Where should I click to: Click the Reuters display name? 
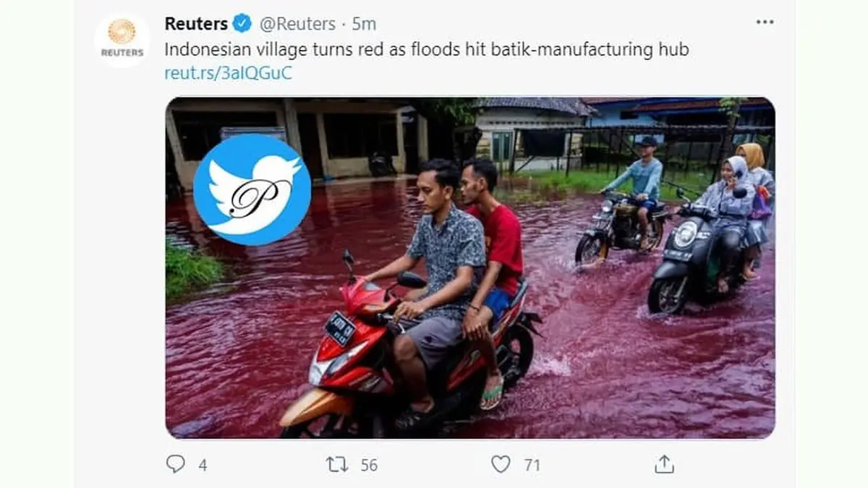coord(196,24)
